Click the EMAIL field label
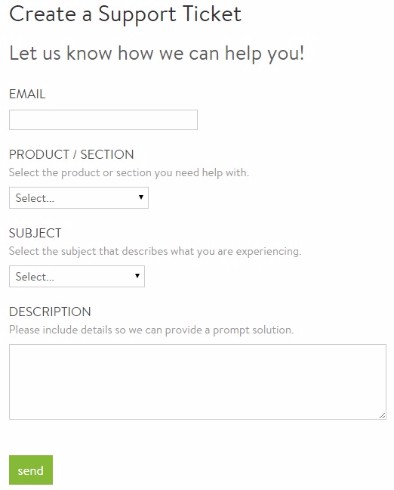Viewport: 394px width, 490px height. tap(27, 94)
